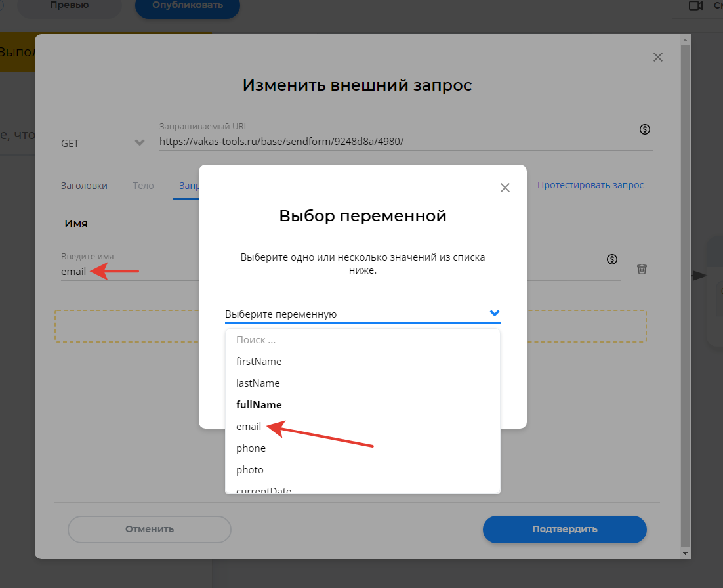Screen dimensions: 723x588
Task: Pick lastName in the variable list
Action: [x=258, y=383]
